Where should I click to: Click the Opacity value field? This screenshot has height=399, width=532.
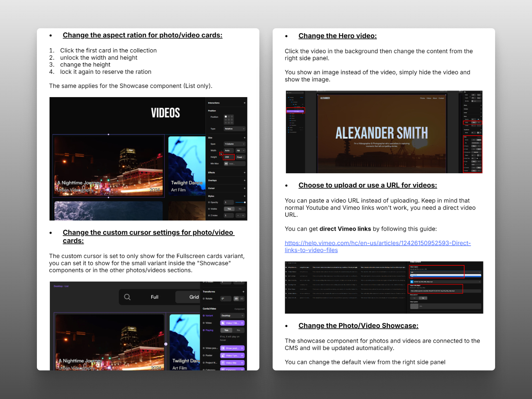point(229,202)
